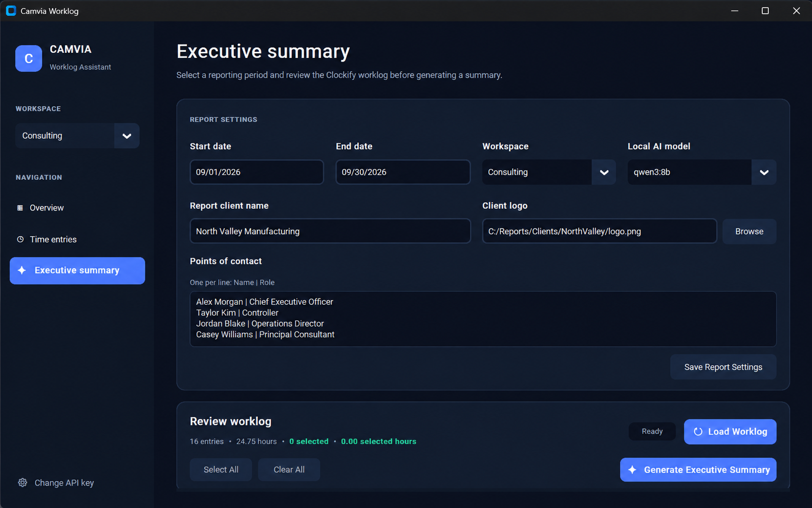
Task: Click the Review worklog heading
Action: 230,421
